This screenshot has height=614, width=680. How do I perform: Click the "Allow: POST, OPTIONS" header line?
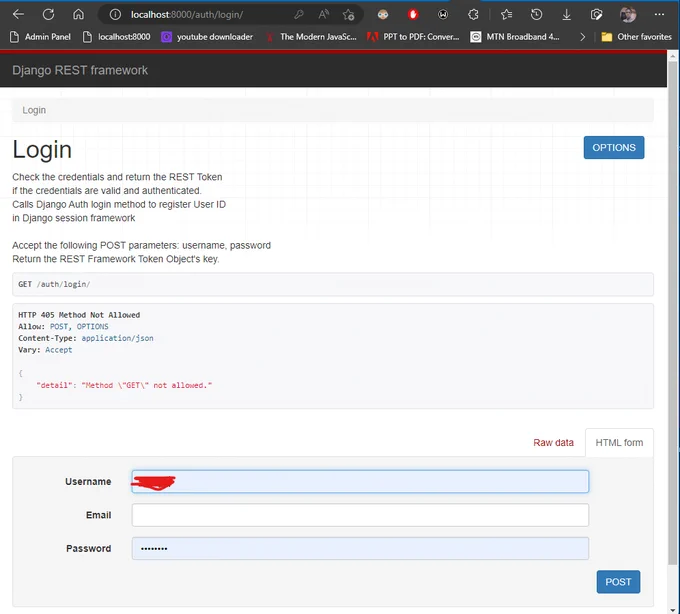point(63,327)
